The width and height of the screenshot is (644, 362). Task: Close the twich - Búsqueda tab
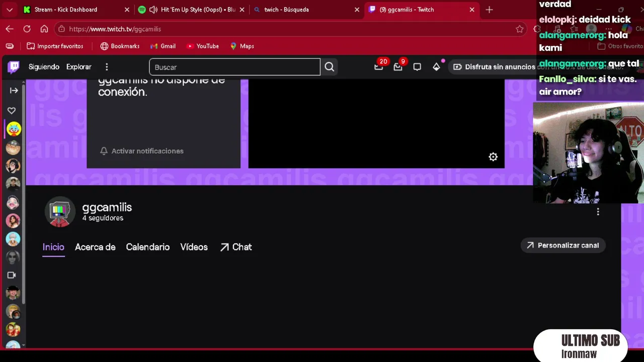(x=357, y=10)
